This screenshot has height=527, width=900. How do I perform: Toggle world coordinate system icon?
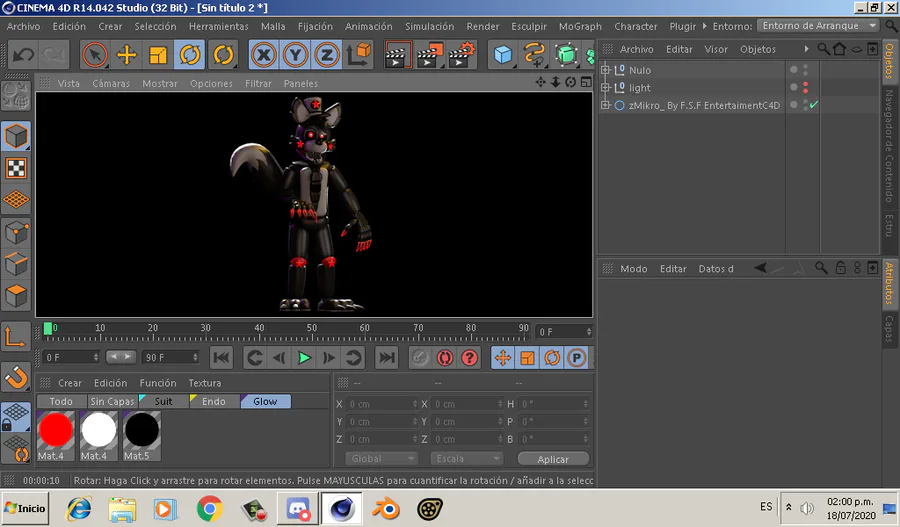(x=359, y=54)
